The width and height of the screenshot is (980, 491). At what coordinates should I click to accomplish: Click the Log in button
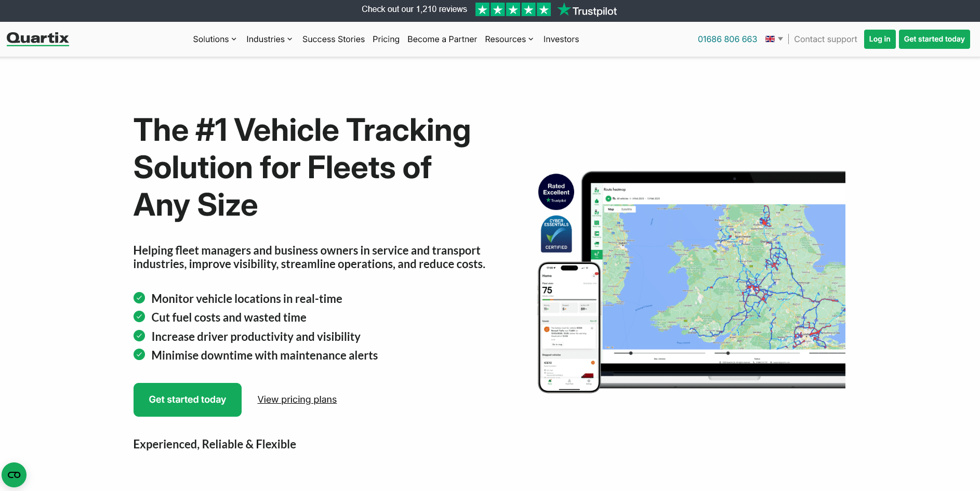coord(880,39)
